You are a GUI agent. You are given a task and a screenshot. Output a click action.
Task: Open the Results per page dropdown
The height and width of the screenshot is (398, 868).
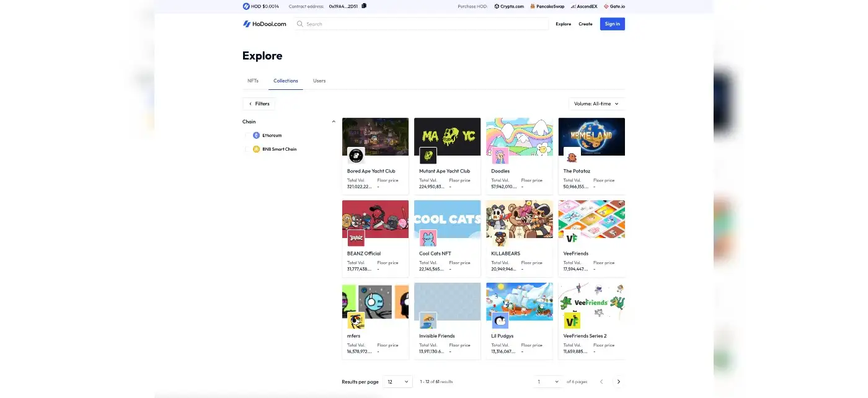(x=397, y=382)
